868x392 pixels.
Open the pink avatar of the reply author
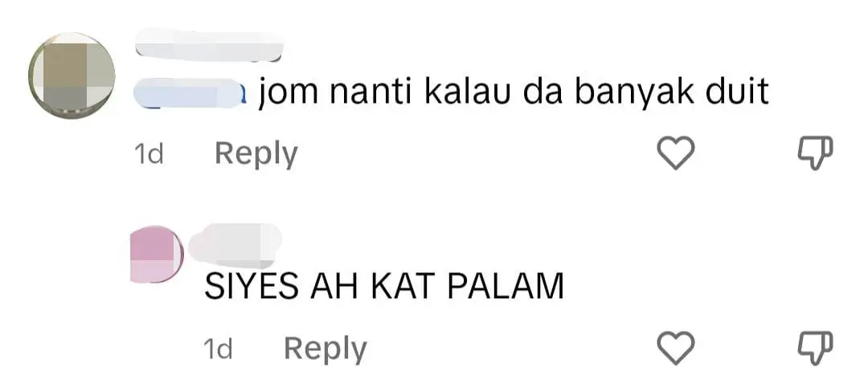(158, 254)
